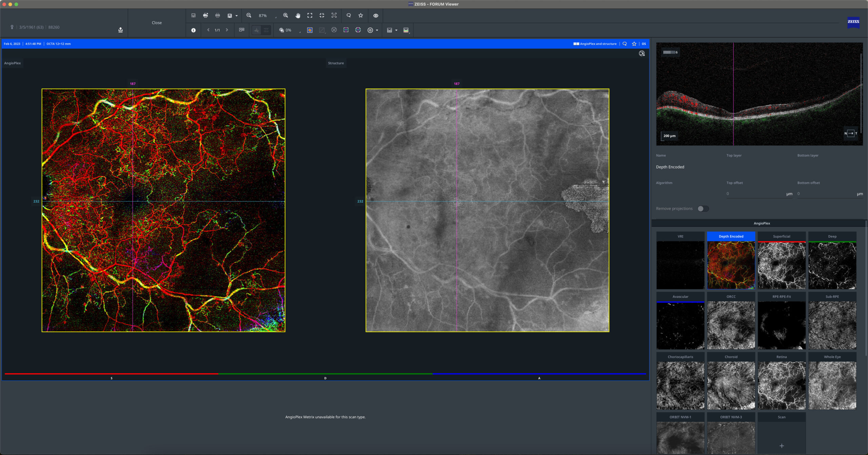Click the green Deep color bar labeled D

pyautogui.click(x=325, y=374)
